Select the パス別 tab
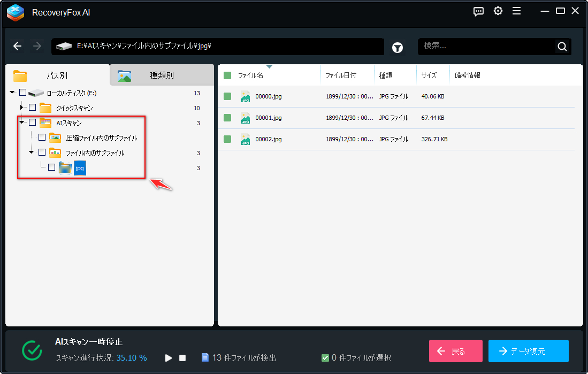 click(x=57, y=75)
